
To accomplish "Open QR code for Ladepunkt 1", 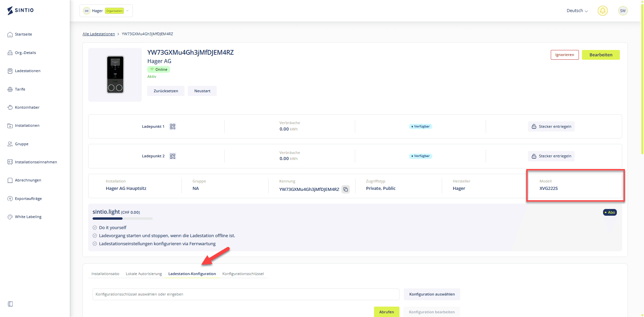I will coord(172,126).
